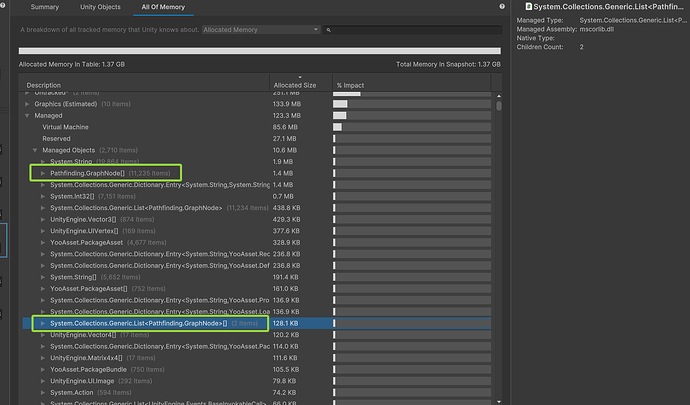The width and height of the screenshot is (690, 405).
Task: Click the Managed Type value in details
Action: pyautogui.click(x=633, y=20)
